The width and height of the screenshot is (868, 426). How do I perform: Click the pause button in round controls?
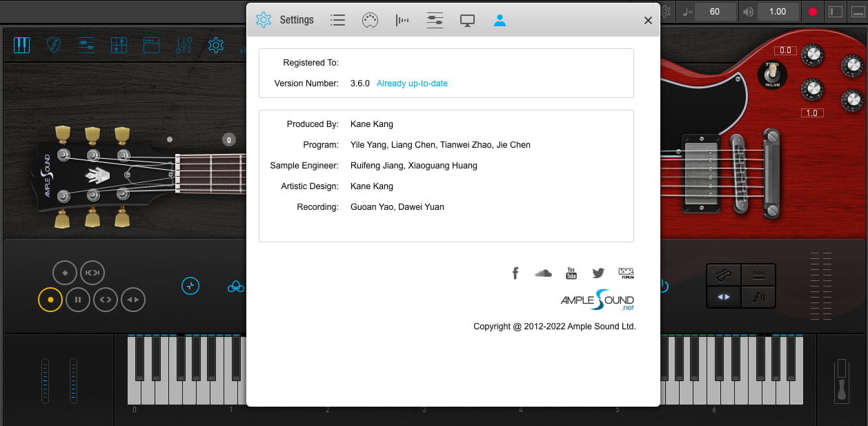(x=78, y=300)
